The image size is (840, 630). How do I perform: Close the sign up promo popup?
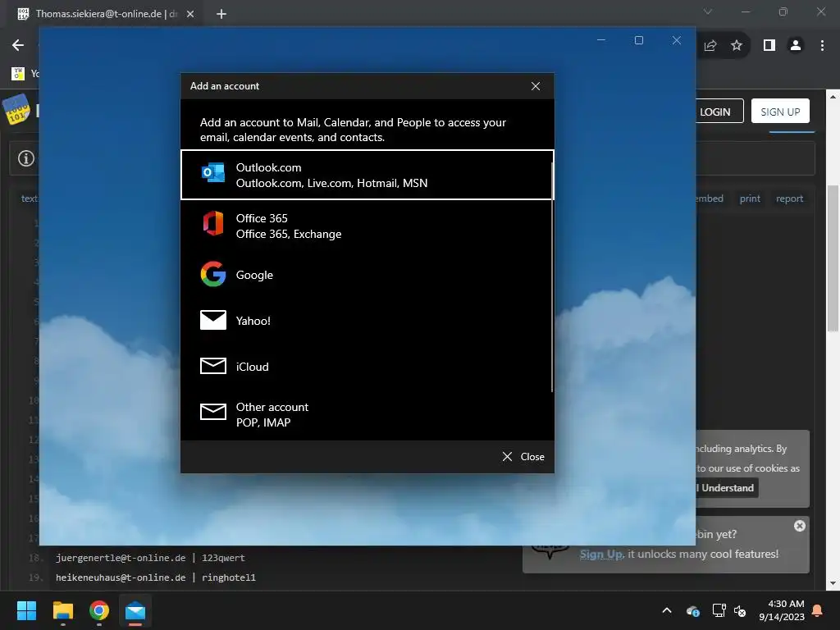799,526
